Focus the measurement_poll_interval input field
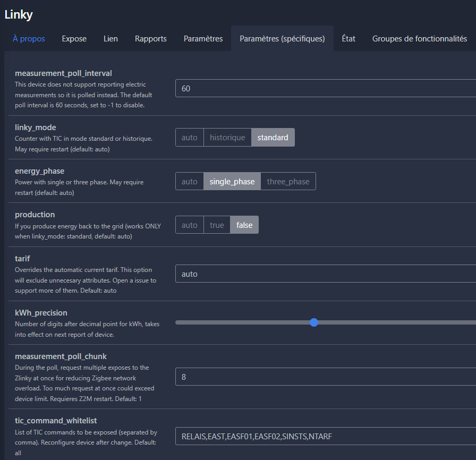Image resolution: width=476 pixels, height=460 pixels. 325,89
